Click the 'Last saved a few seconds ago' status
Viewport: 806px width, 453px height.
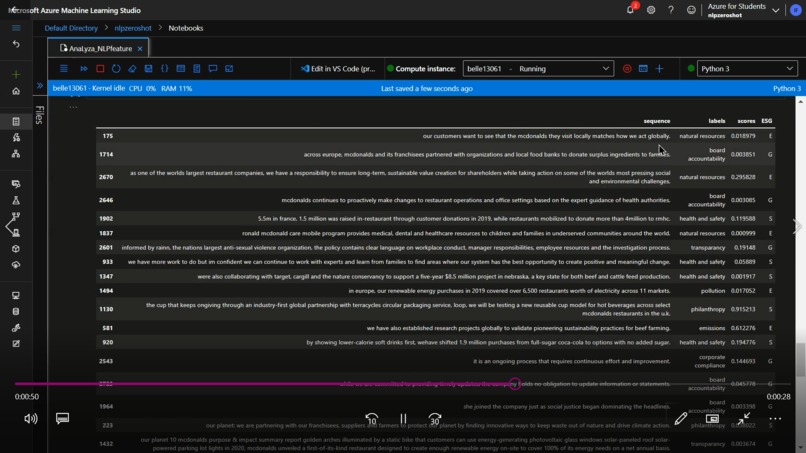427,88
